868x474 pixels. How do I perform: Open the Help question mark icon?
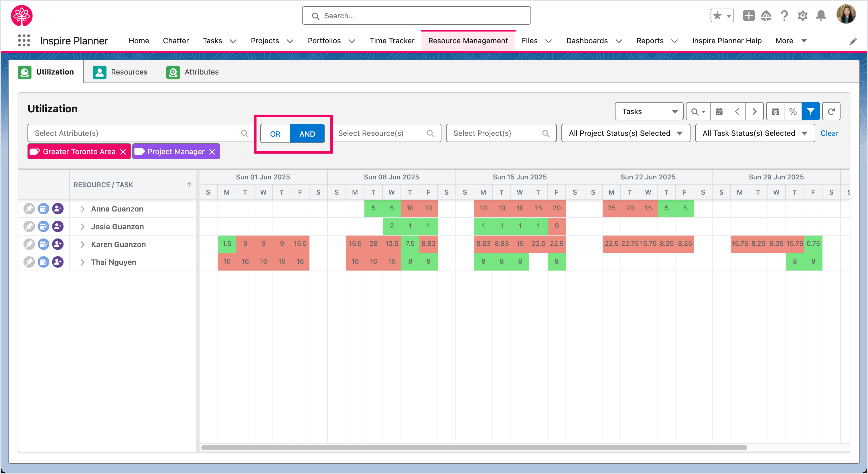[x=784, y=15]
